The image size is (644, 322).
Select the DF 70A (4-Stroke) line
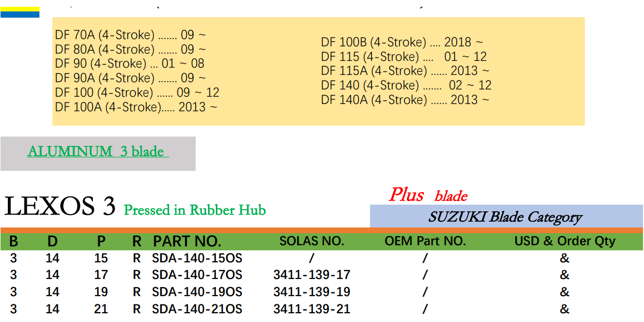(131, 35)
